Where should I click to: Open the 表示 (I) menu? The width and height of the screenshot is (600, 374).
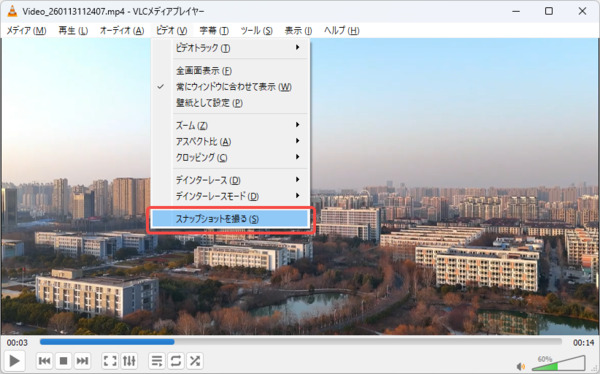[298, 31]
